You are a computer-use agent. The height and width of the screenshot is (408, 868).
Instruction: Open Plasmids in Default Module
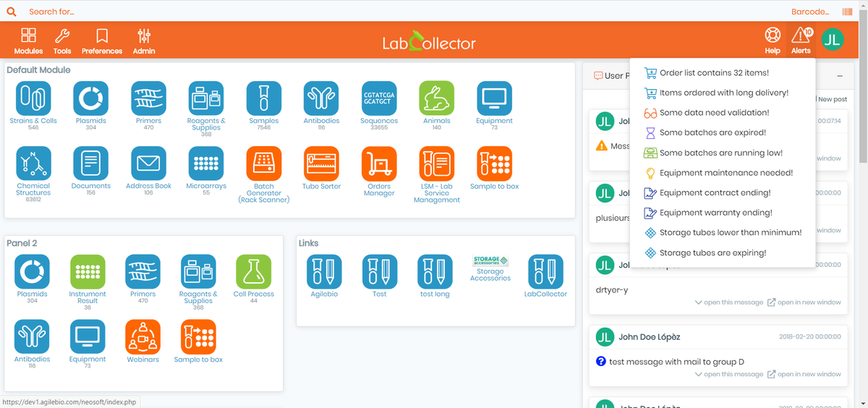point(90,98)
